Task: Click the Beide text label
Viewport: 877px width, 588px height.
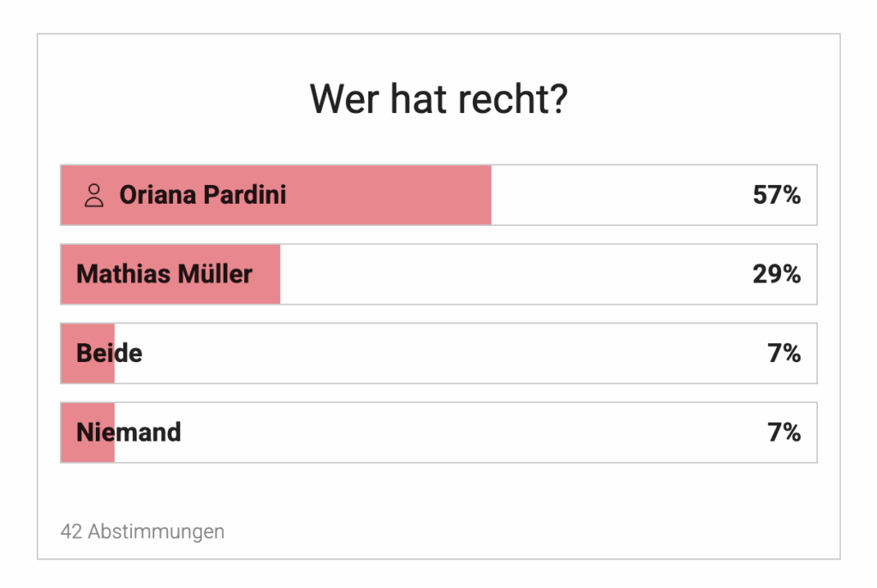Action: click(109, 353)
